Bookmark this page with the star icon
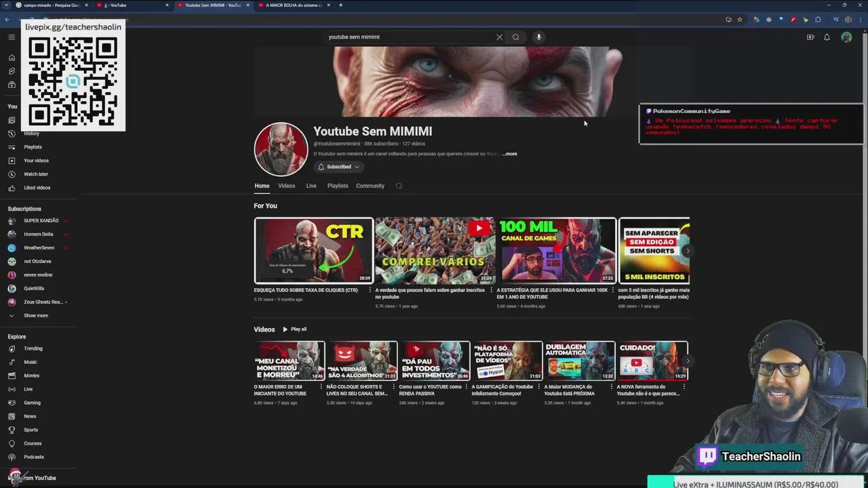The height and width of the screenshot is (488, 868). (740, 20)
